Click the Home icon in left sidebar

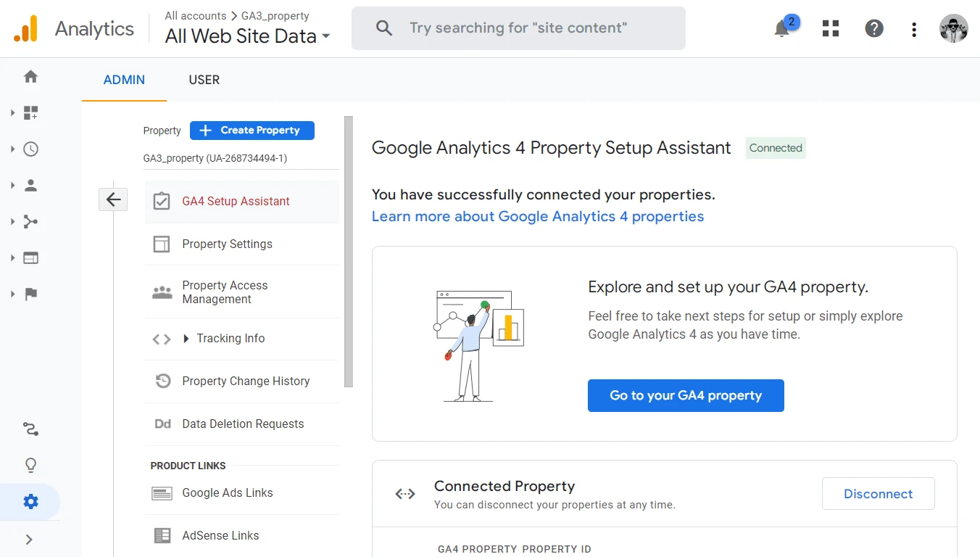coord(30,77)
